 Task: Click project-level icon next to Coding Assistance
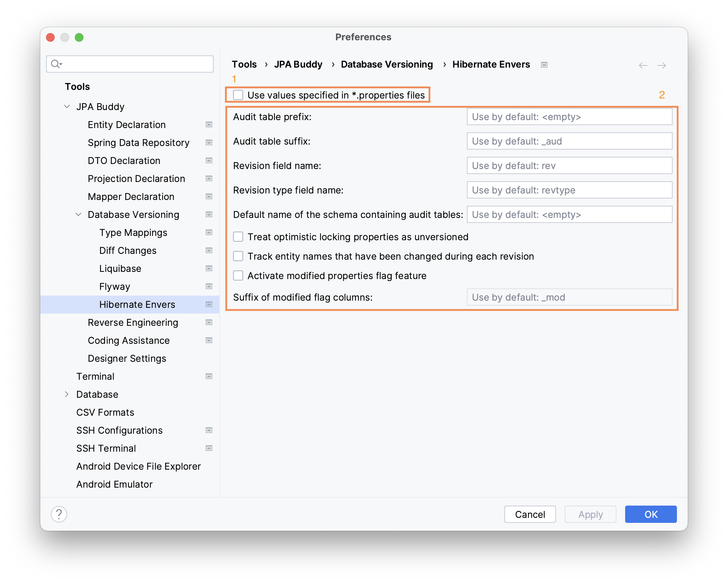[x=209, y=340]
